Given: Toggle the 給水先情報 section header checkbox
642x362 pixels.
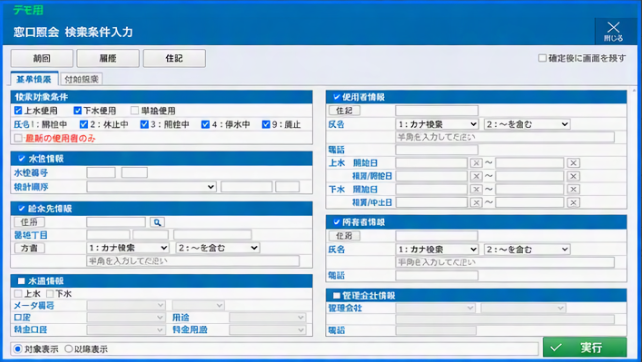Looking at the screenshot, I should pyautogui.click(x=22, y=208).
